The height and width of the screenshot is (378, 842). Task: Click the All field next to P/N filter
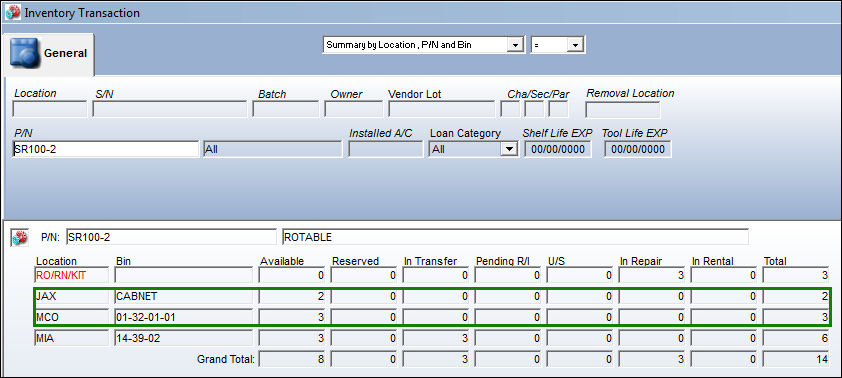coord(272,149)
